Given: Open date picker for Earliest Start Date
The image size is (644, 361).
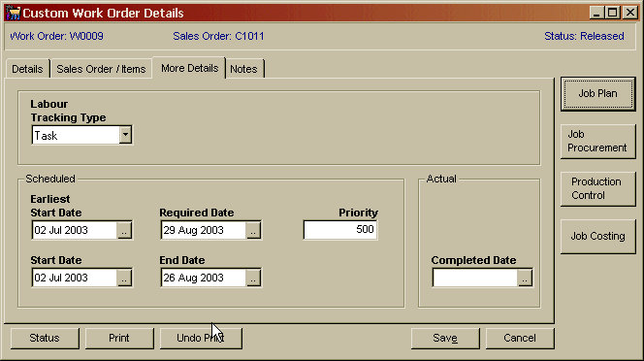Looking at the screenshot, I should (x=124, y=230).
